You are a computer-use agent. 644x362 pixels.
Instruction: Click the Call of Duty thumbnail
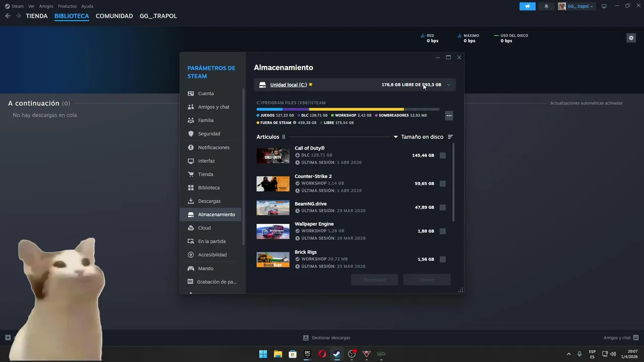(273, 155)
